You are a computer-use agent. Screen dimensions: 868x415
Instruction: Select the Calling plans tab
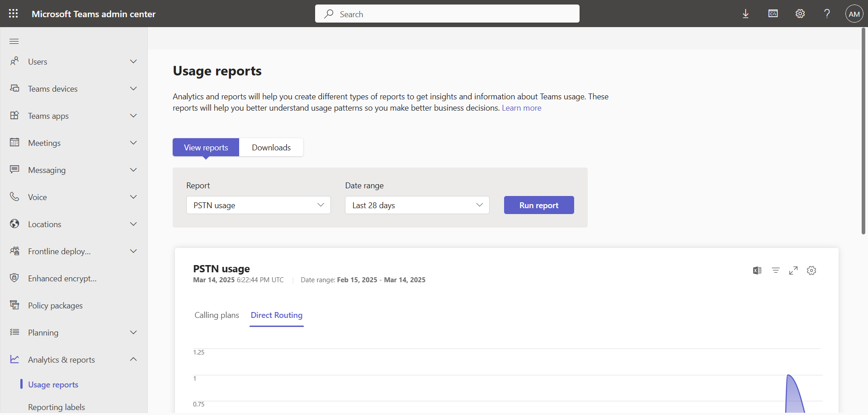point(217,315)
